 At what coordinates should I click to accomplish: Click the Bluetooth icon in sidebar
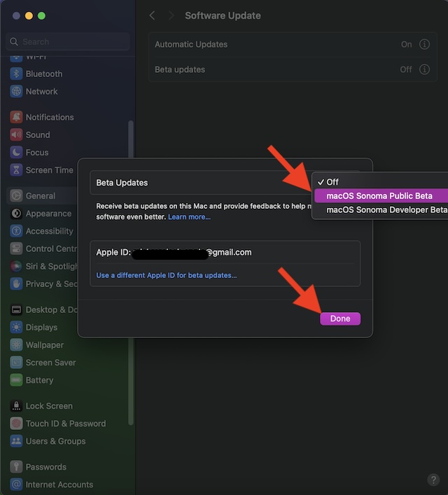point(16,74)
